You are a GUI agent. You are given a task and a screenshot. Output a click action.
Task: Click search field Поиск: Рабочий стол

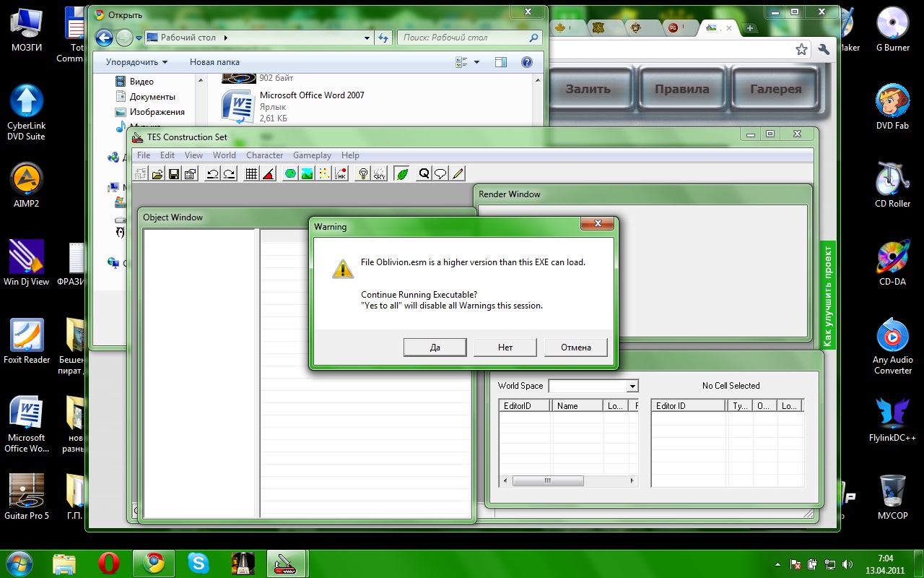(469, 38)
